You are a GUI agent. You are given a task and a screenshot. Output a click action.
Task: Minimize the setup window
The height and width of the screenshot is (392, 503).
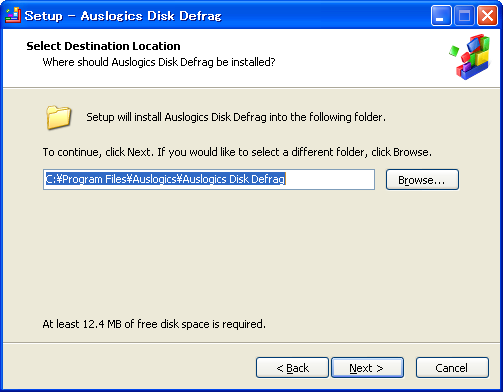pos(441,15)
